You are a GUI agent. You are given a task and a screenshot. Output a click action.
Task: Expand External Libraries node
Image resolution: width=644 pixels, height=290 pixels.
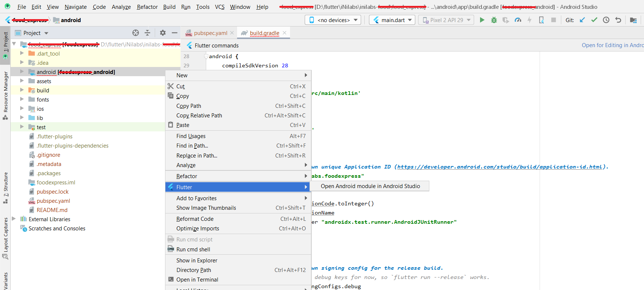(14, 219)
